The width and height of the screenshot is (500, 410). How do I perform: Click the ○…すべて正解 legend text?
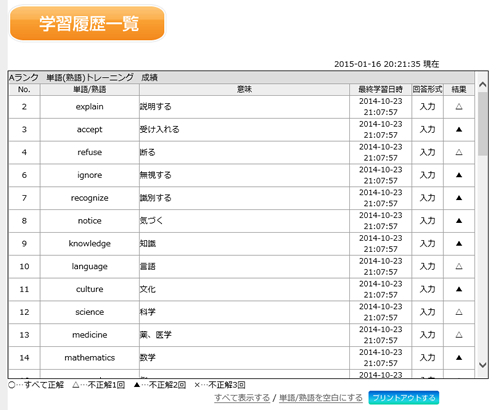pos(36,385)
